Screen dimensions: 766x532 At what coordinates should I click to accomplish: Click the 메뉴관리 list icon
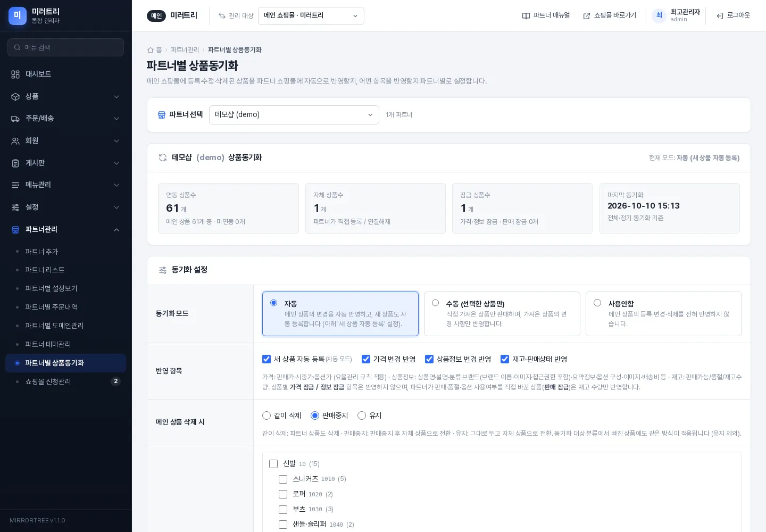tap(15, 185)
